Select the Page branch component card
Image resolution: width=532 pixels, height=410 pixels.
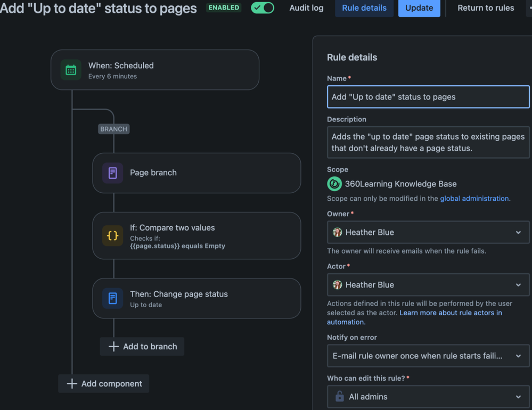[197, 173]
